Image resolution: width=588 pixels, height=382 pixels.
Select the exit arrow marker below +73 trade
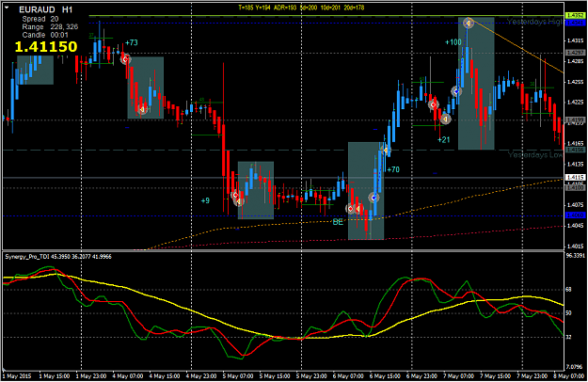(142, 109)
